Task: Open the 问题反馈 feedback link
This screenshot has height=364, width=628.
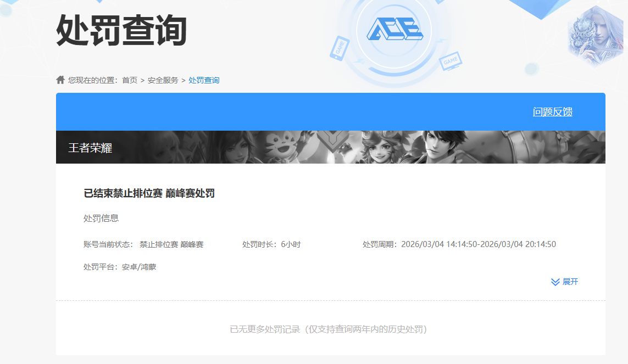Action: click(x=552, y=112)
